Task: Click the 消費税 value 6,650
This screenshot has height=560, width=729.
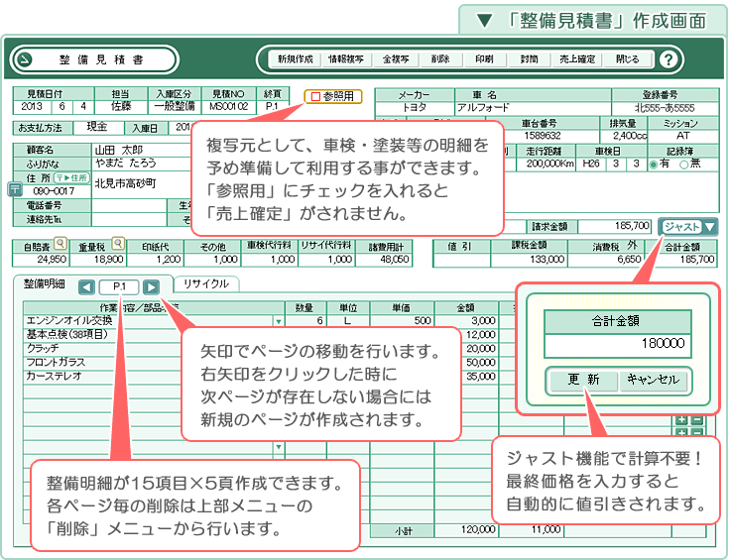Action: coord(605,260)
